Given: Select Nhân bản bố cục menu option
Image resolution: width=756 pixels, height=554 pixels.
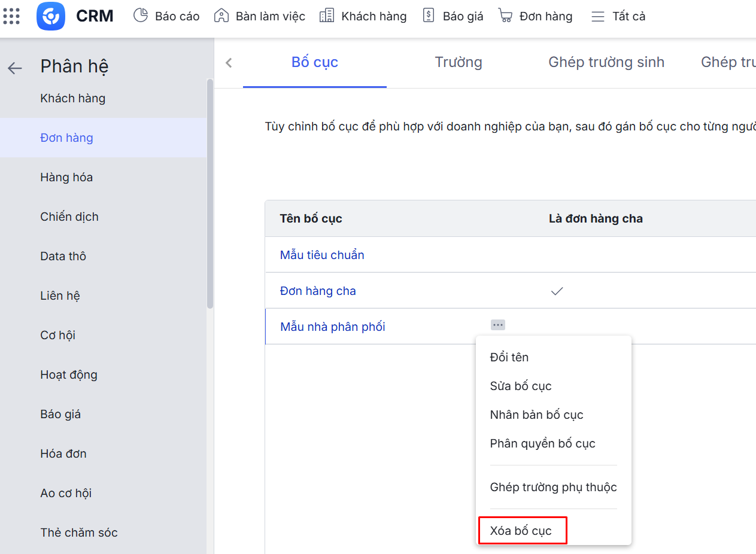Looking at the screenshot, I should [x=536, y=415].
